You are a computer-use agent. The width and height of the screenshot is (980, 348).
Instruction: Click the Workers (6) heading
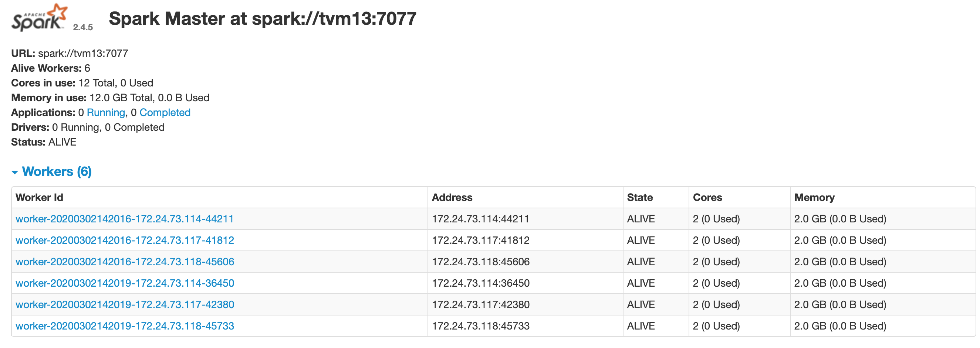coord(57,172)
